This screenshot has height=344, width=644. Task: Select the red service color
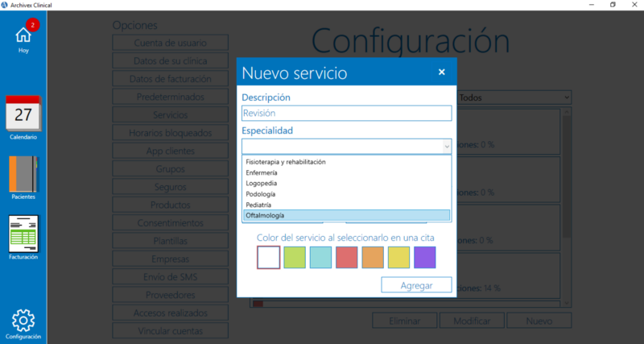[347, 257]
